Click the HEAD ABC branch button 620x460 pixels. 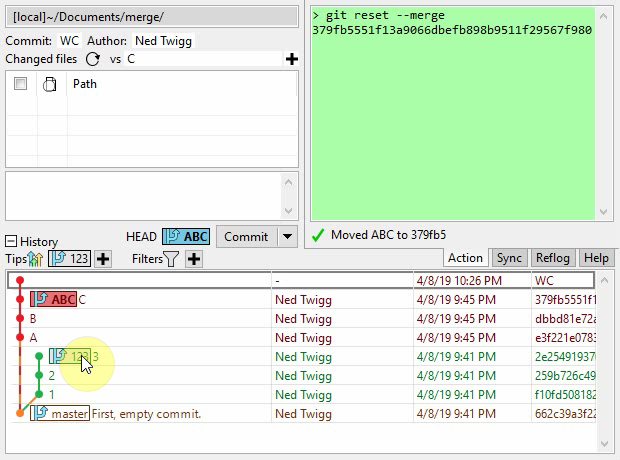(186, 237)
